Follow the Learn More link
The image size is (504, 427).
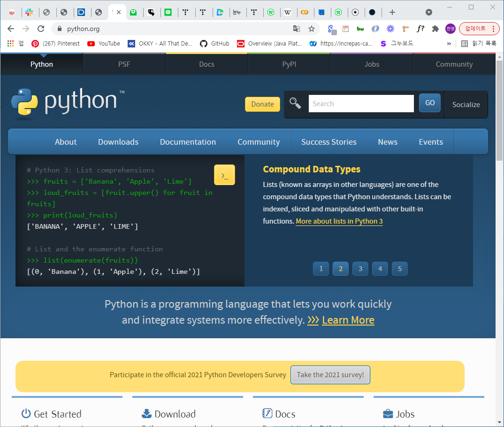pos(348,320)
